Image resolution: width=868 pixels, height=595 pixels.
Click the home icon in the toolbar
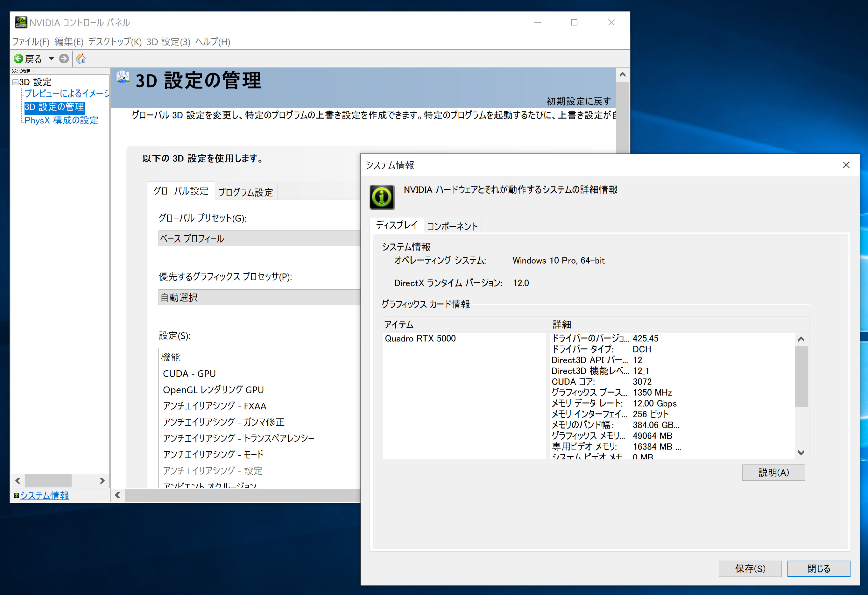(x=81, y=58)
